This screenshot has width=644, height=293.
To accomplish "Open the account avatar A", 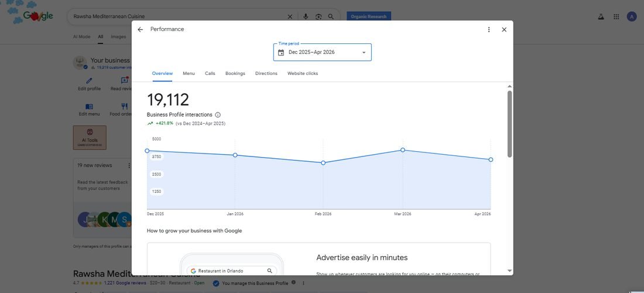I will coord(632,16).
